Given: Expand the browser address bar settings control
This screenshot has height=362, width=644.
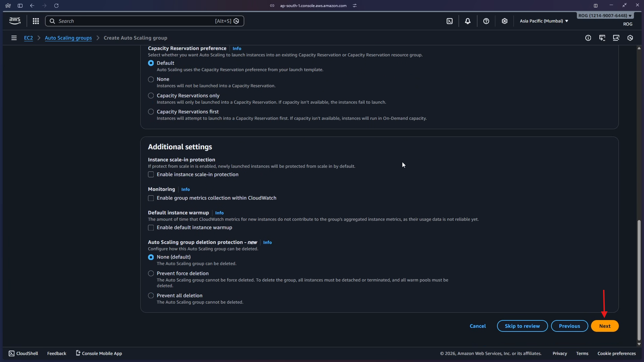Looking at the screenshot, I should click(354, 5).
